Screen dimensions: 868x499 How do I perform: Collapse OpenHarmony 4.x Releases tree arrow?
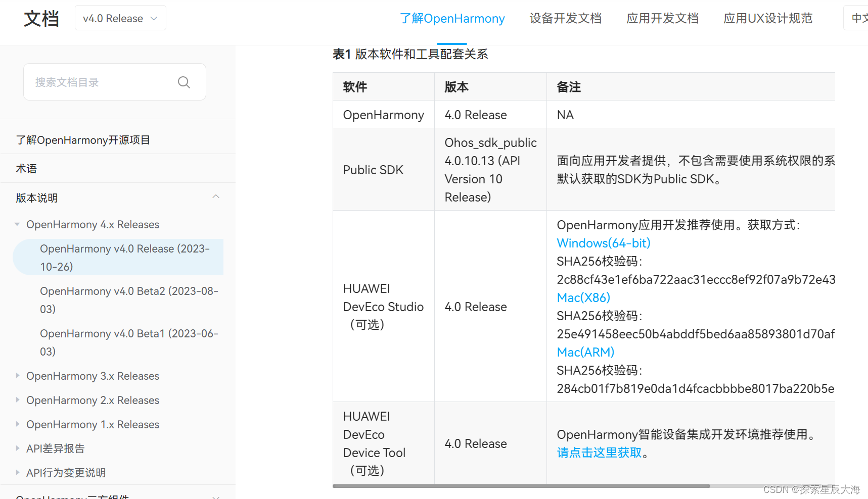pyautogui.click(x=17, y=224)
